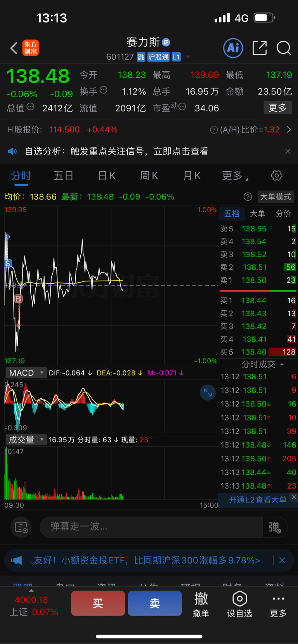Tap the info icon beside 总值
The image size is (298, 644).
[x=30, y=107]
